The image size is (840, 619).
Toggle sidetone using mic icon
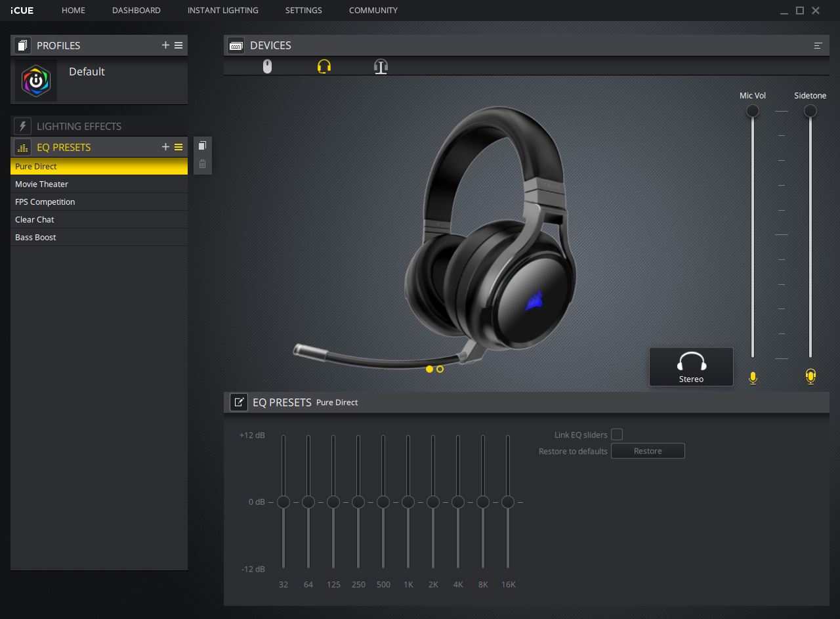(810, 376)
